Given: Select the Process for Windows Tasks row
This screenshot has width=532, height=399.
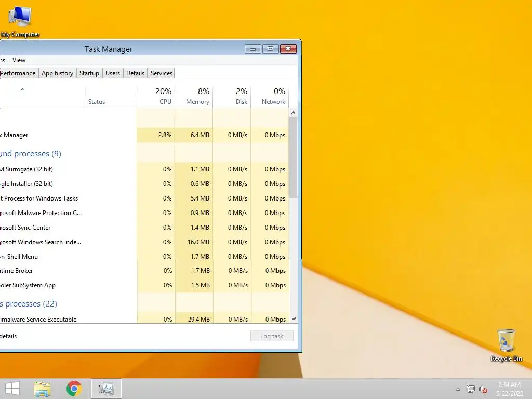Looking at the screenshot, I should pyautogui.click(x=144, y=198).
